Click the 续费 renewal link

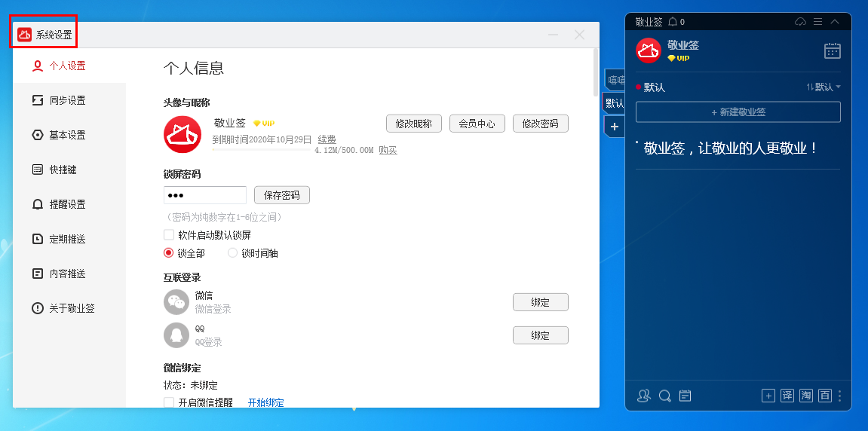pos(327,139)
